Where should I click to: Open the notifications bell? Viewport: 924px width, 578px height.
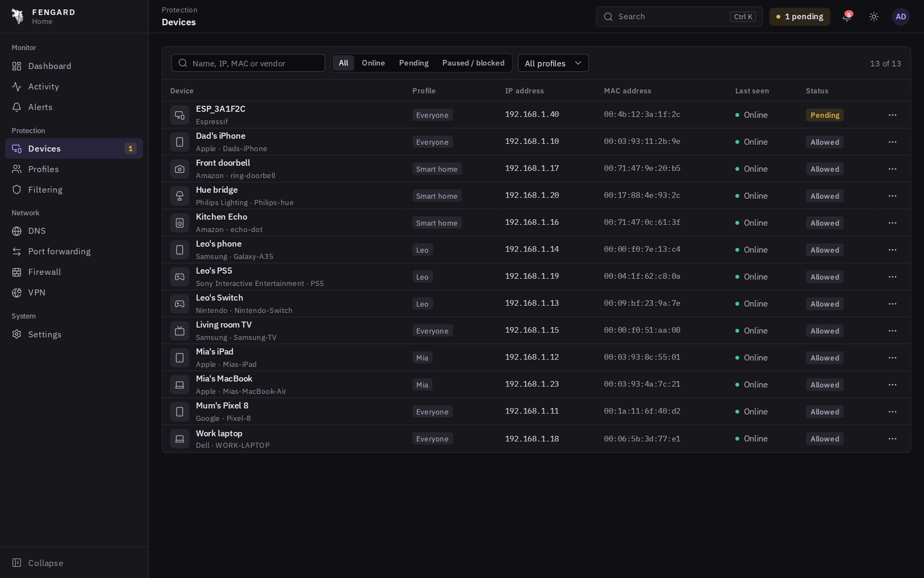[x=847, y=17]
